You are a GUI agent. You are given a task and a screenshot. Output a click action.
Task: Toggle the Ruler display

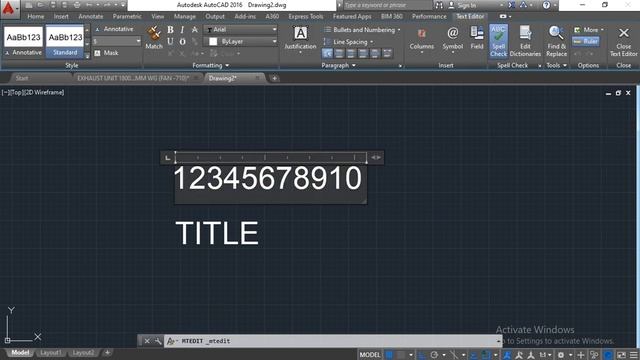click(x=586, y=41)
